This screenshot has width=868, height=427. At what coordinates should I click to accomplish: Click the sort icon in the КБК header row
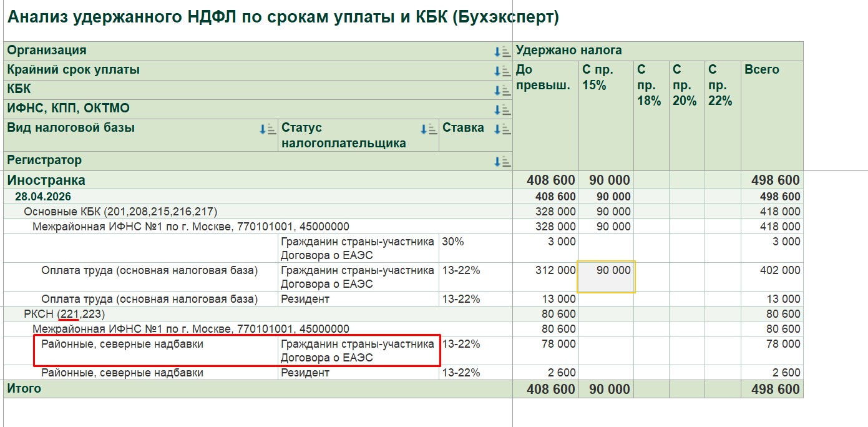tap(502, 91)
